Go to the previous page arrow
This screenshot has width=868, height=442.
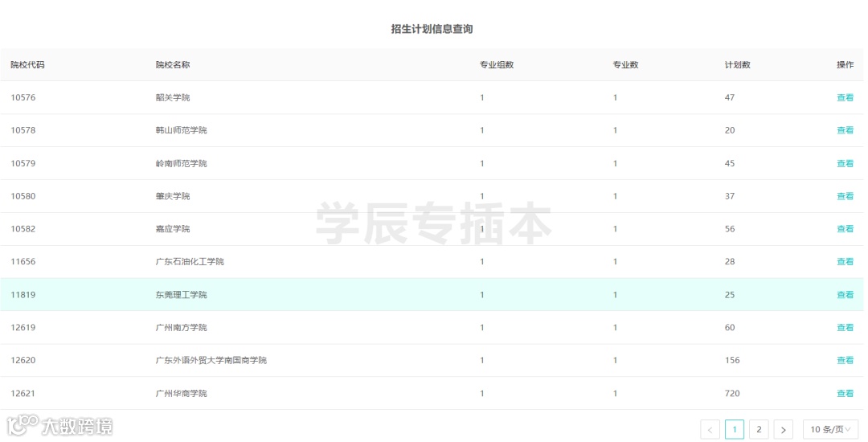click(x=710, y=429)
